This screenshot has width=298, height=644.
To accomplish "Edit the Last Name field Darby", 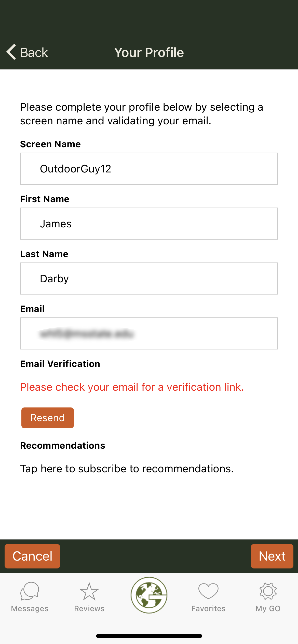I will click(x=149, y=279).
